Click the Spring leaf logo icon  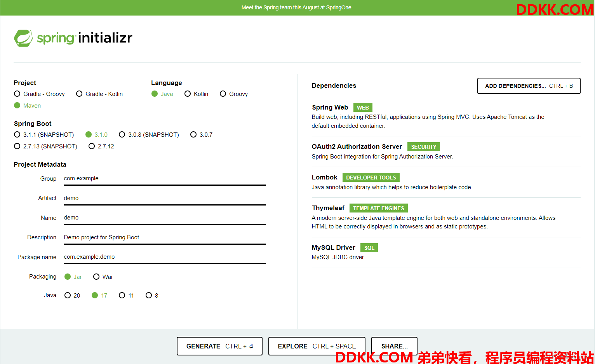(x=23, y=38)
